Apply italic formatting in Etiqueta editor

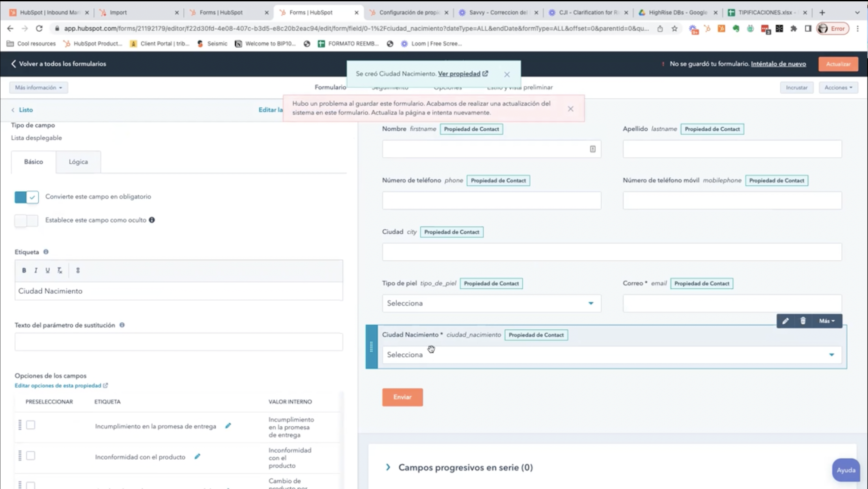point(36,270)
